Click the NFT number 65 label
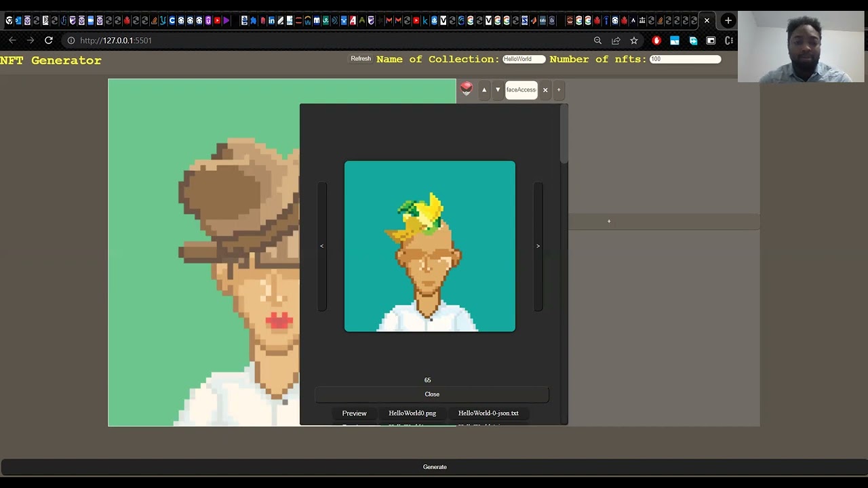The height and width of the screenshot is (488, 868). pos(427,380)
